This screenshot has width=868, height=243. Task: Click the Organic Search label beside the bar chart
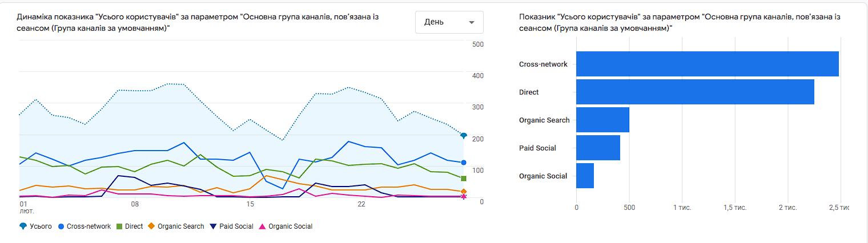pos(544,120)
